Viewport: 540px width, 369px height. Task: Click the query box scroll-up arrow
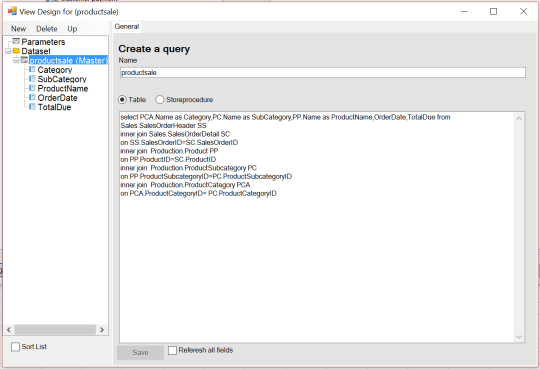[x=519, y=119]
